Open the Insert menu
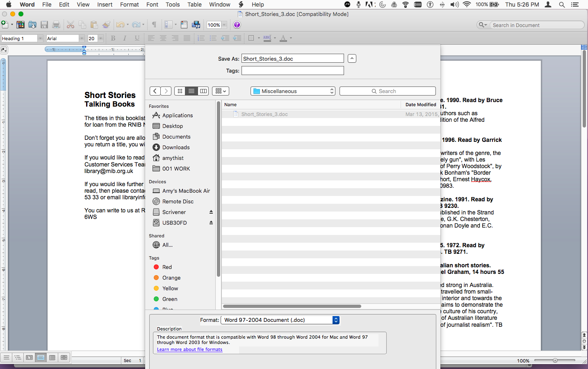Screen dimensions: 588x369 click(x=105, y=5)
